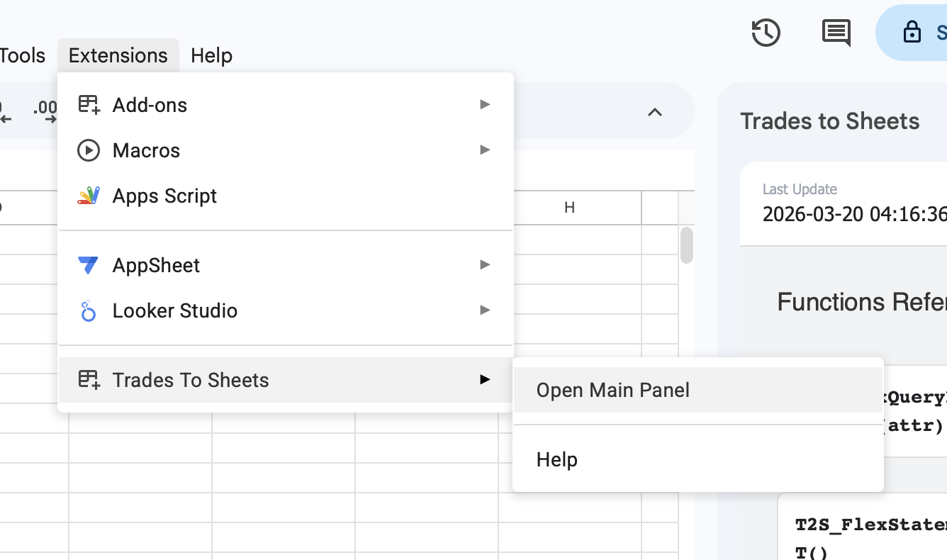The height and width of the screenshot is (560, 947).
Task: Expand the Looker Studio submenu arrow
Action: 485,310
